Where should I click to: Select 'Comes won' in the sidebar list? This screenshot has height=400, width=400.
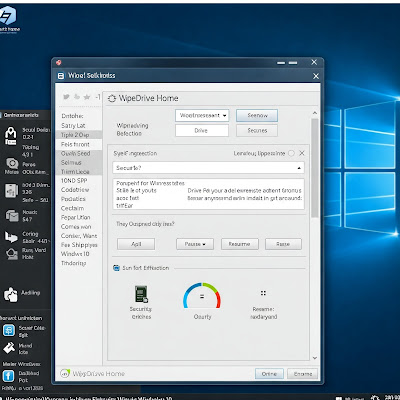pyautogui.click(x=76, y=227)
